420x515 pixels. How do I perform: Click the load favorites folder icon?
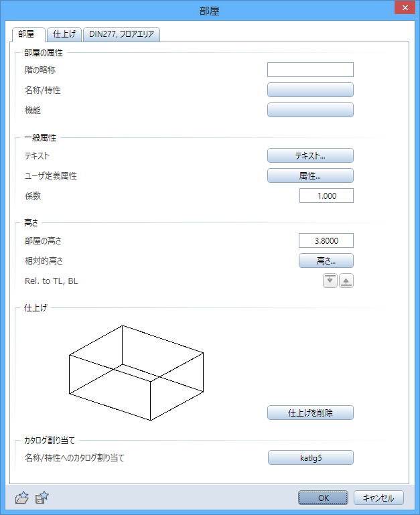coord(22,498)
